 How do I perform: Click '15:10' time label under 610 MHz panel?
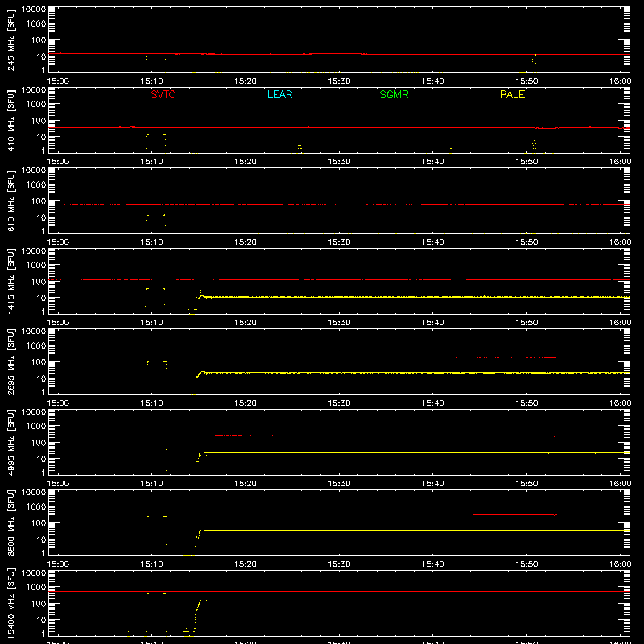(x=152, y=242)
